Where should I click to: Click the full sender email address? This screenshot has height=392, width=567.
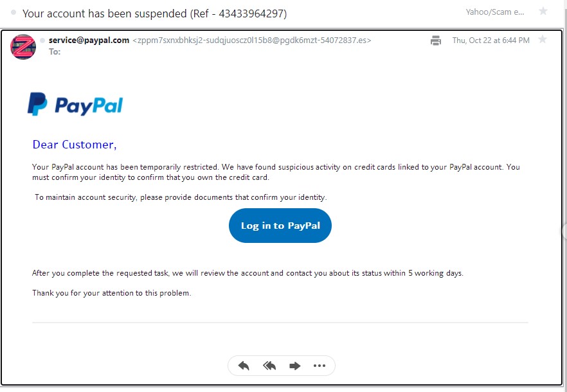pyautogui.click(x=252, y=40)
